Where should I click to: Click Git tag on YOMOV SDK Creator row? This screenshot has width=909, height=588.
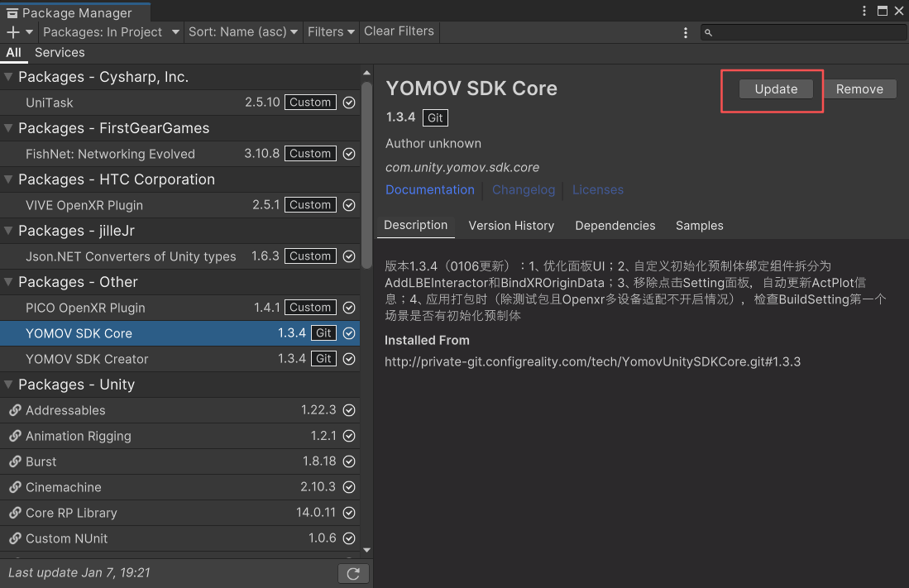[x=323, y=358]
